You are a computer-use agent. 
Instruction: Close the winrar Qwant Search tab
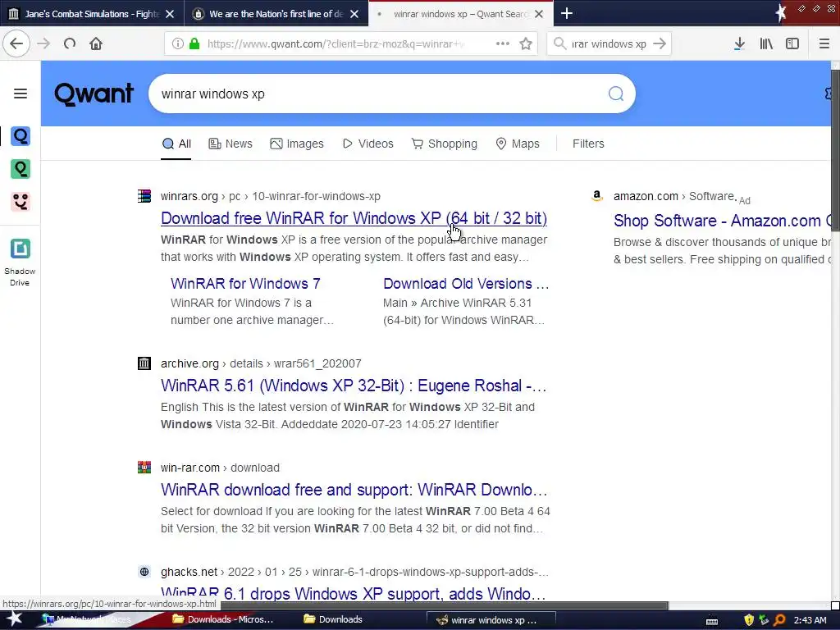539,14
